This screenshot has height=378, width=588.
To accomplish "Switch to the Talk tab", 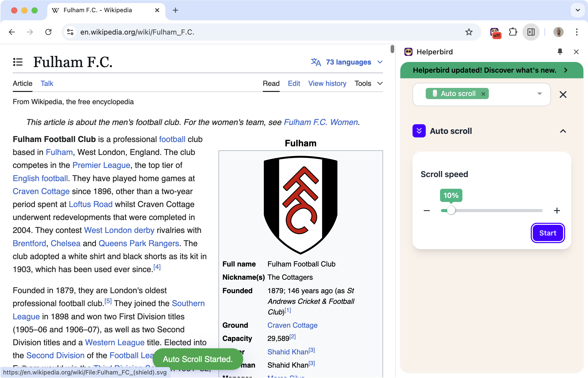I will coord(47,83).
